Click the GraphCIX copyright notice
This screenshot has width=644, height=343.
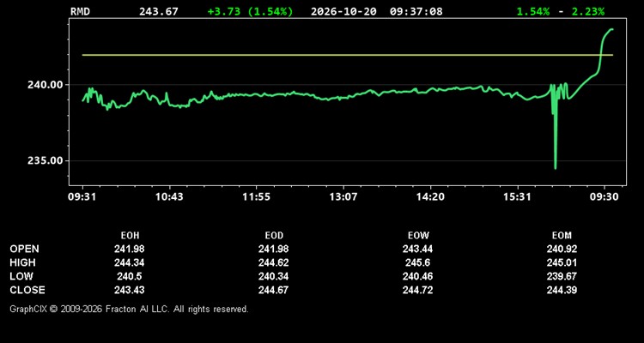[129, 309]
